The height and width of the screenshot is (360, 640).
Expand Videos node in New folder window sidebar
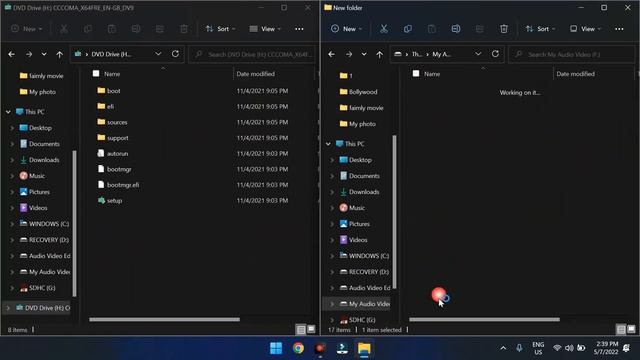[332, 240]
